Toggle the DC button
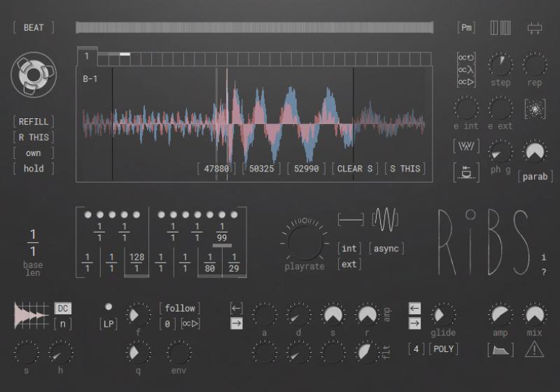This screenshot has width=560, height=392. 63,309
